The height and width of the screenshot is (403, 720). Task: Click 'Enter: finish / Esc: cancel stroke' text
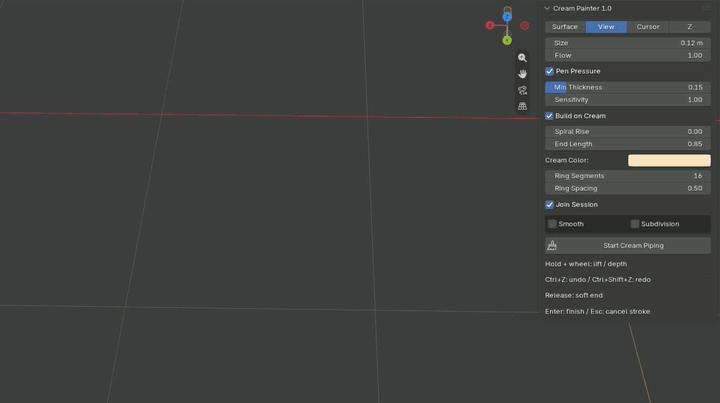click(x=597, y=311)
